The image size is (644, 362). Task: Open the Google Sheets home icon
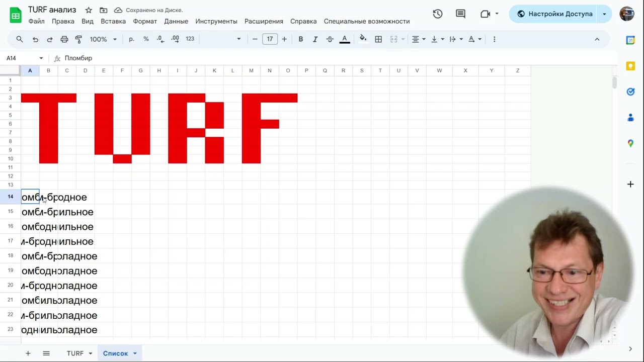(16, 15)
